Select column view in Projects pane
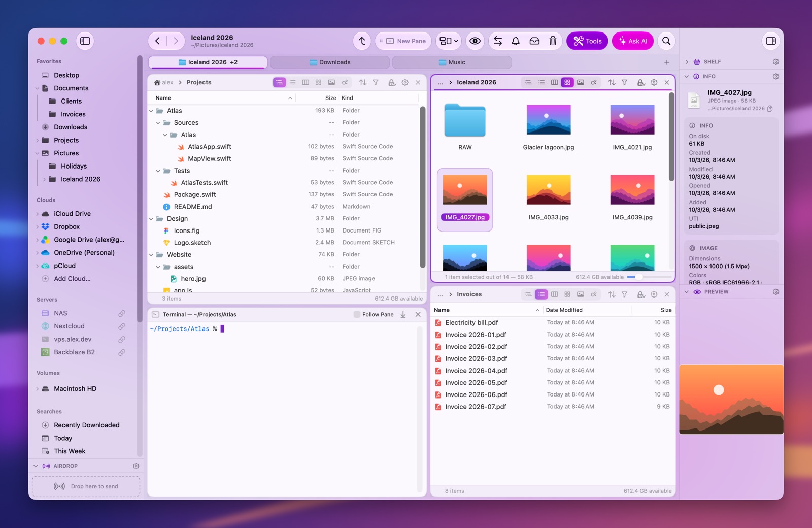The image size is (812, 528). 306,82
